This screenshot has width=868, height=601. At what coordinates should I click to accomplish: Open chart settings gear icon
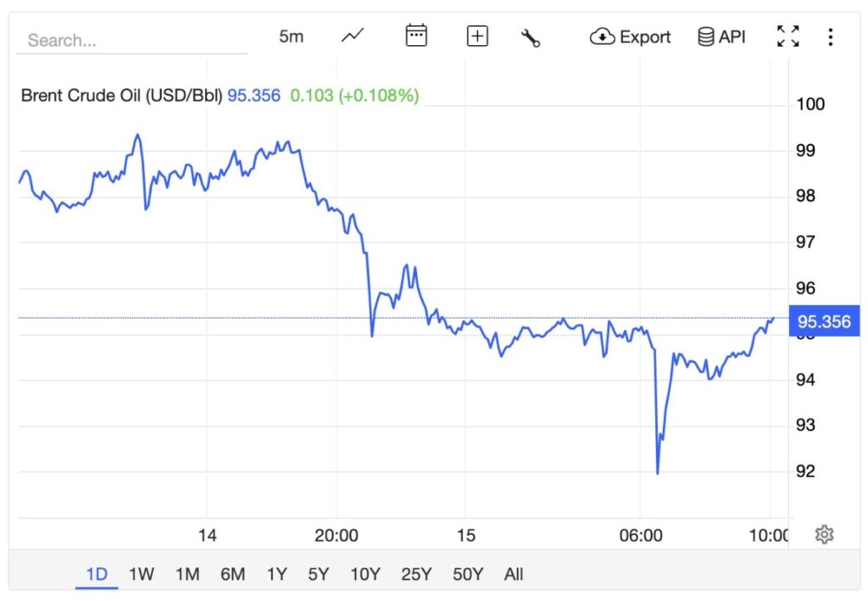tap(824, 534)
